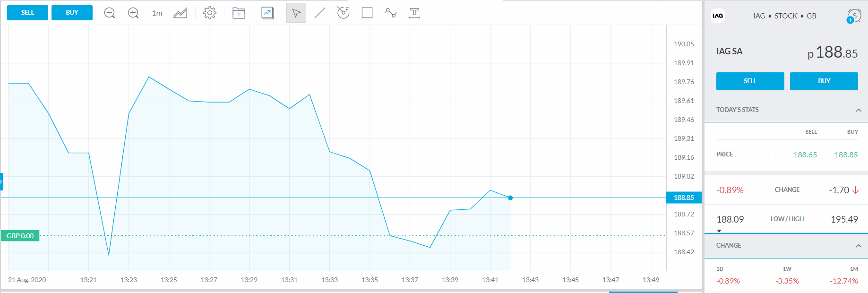Select the rectangle shape tool
Image resolution: width=868 pixels, height=293 pixels.
click(x=367, y=13)
